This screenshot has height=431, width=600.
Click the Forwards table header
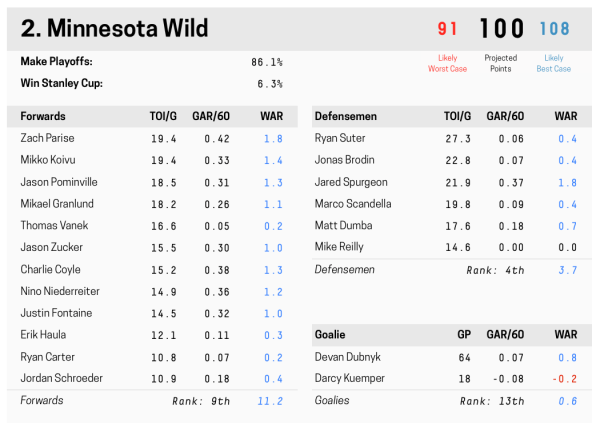(x=43, y=116)
